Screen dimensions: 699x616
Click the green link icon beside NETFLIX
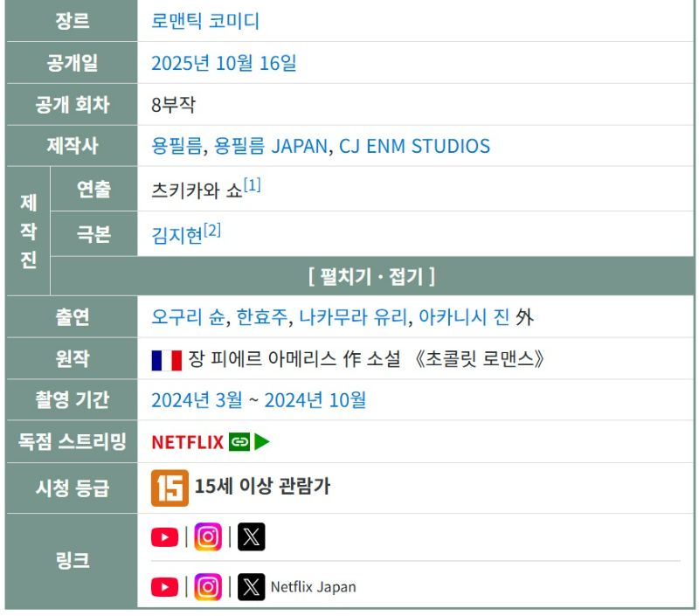[239, 442]
